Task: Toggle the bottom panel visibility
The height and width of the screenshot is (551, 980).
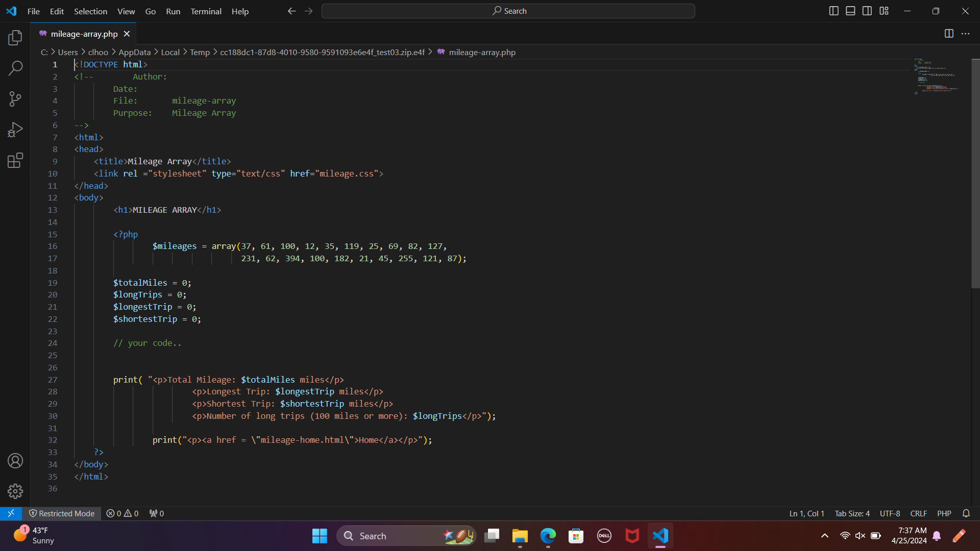Action: pos(850,10)
